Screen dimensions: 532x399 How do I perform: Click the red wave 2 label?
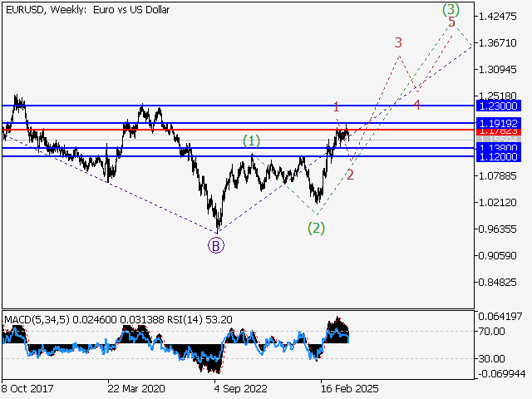tap(351, 175)
